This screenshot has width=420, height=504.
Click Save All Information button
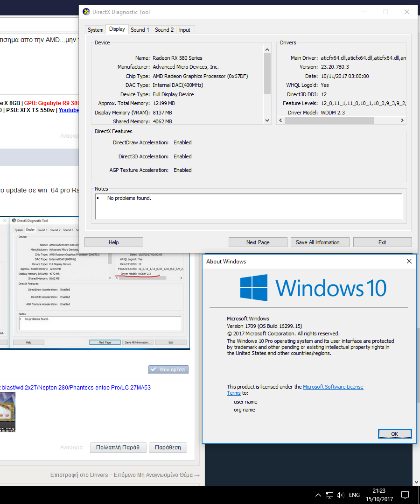coord(320,242)
